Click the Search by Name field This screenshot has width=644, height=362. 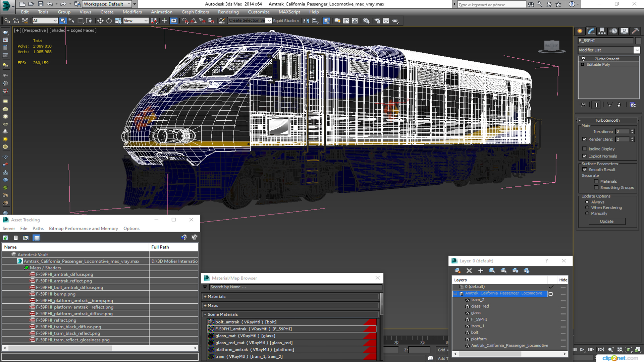296,287
